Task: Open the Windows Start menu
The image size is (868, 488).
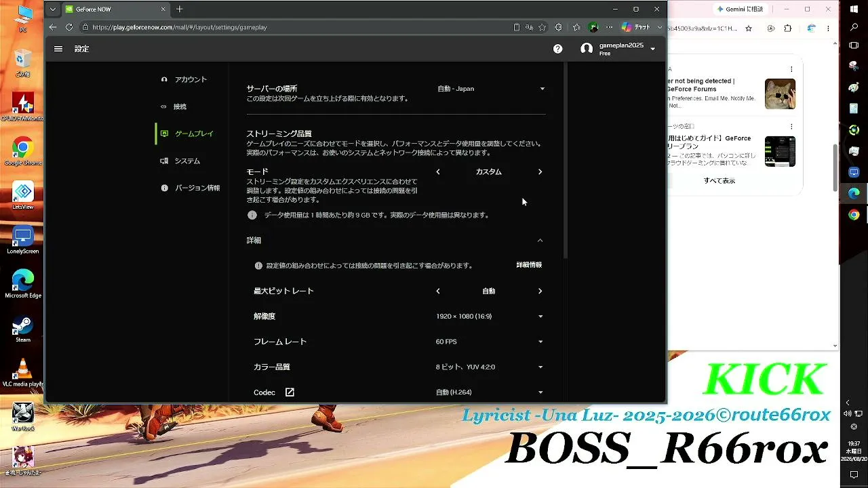Action: click(854, 10)
